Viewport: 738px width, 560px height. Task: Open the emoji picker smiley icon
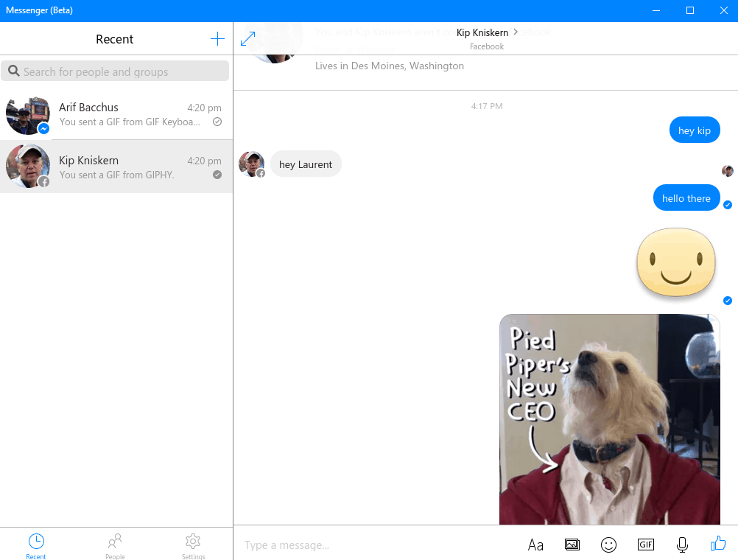click(608, 545)
